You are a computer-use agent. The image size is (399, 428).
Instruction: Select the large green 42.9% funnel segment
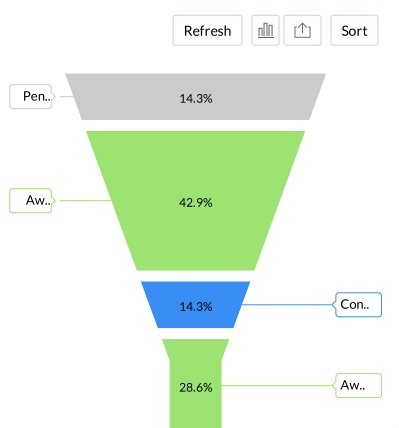tap(196, 201)
